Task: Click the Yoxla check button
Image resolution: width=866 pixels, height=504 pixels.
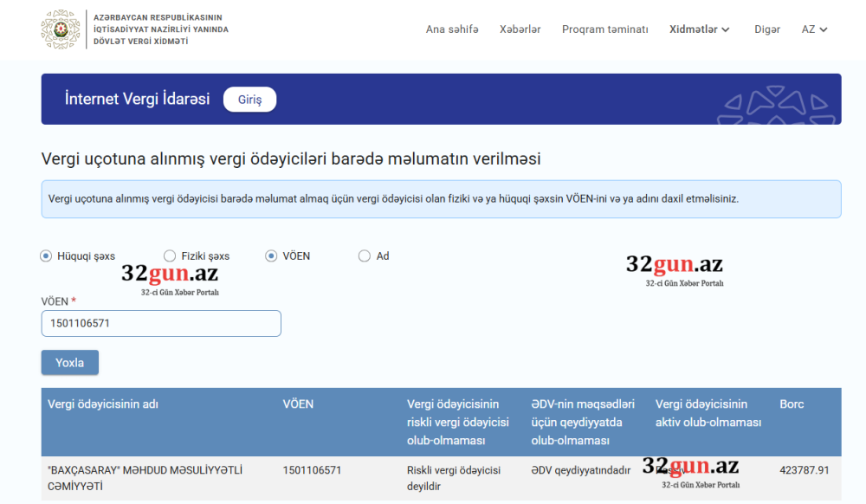Action: click(70, 363)
